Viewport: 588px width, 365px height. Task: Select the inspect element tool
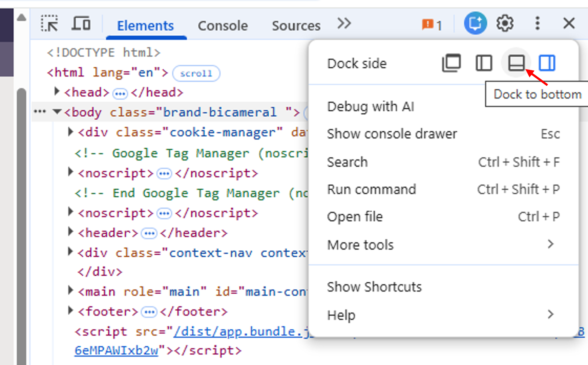(49, 24)
